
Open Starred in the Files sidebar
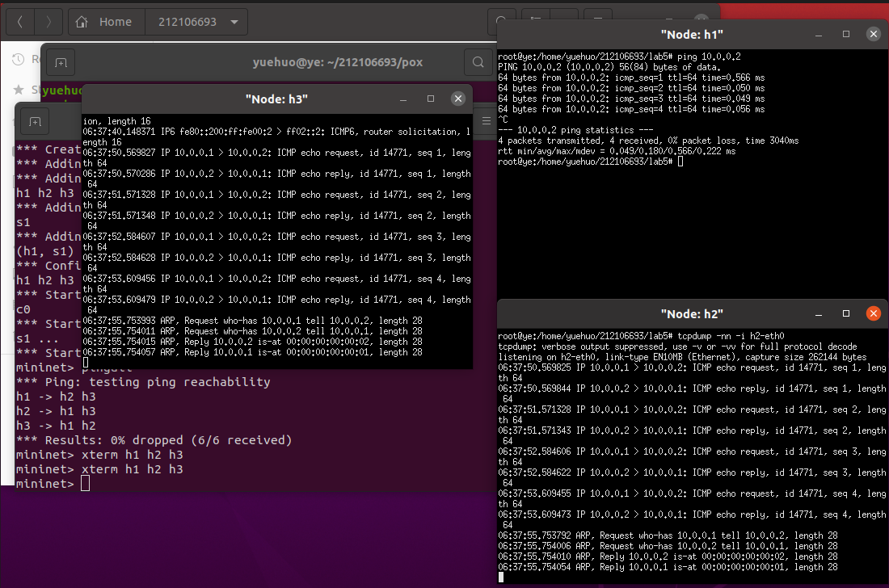(x=26, y=90)
